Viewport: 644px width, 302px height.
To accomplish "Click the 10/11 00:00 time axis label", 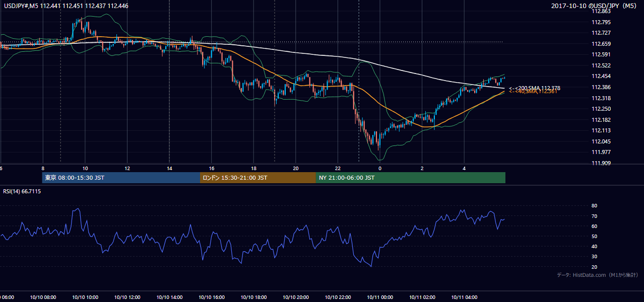I will point(380,297).
